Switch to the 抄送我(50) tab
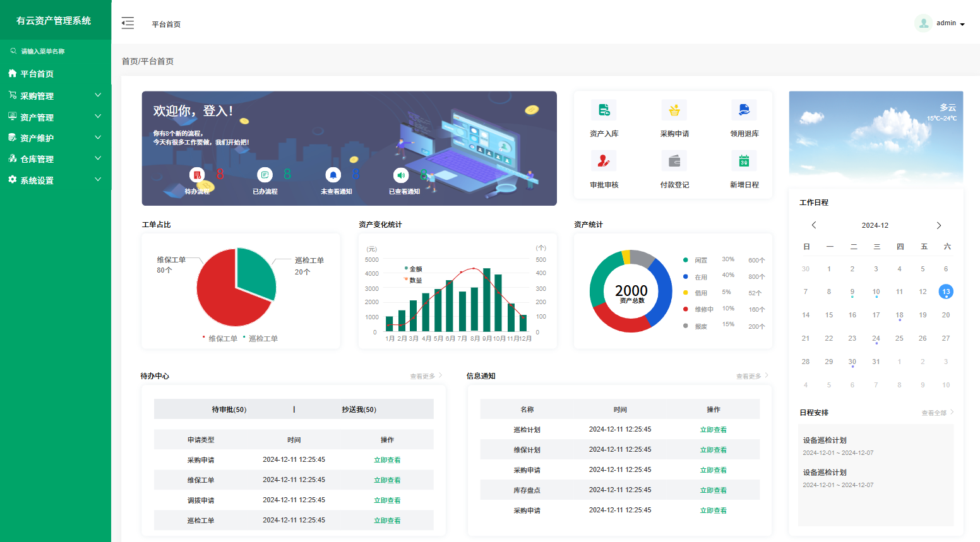 (359, 409)
